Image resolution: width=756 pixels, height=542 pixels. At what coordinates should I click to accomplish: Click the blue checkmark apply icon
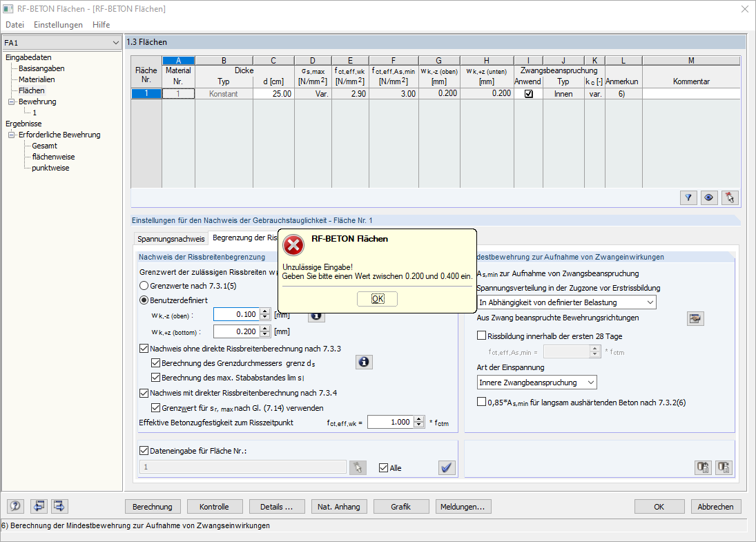pos(447,467)
